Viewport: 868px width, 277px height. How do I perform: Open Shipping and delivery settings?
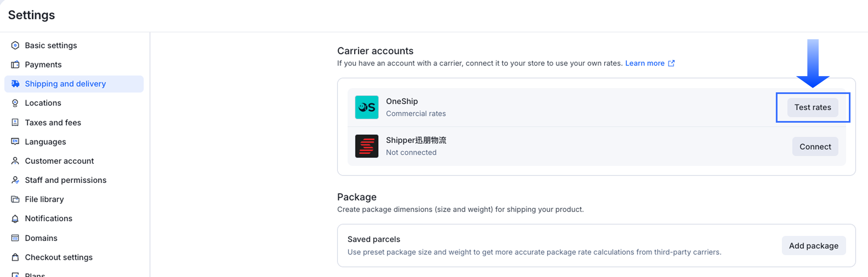click(x=65, y=84)
